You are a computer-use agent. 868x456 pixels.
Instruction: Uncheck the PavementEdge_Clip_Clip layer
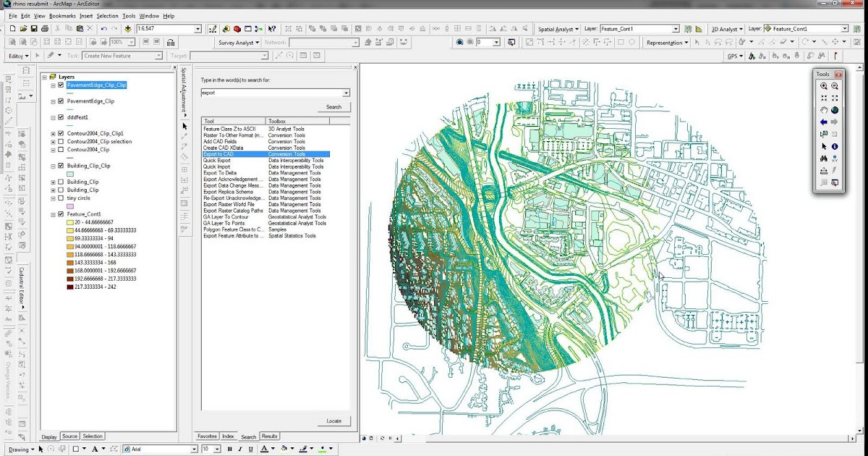[x=61, y=85]
